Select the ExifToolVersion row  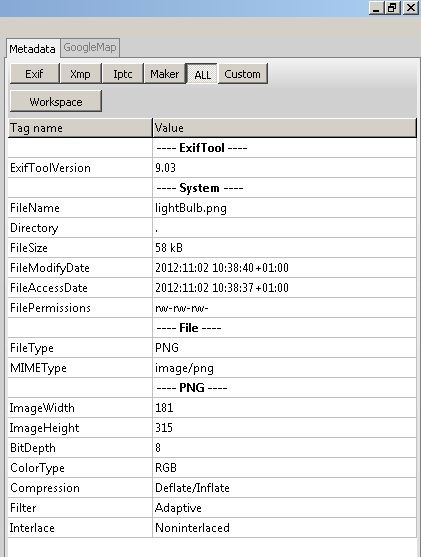coord(212,168)
